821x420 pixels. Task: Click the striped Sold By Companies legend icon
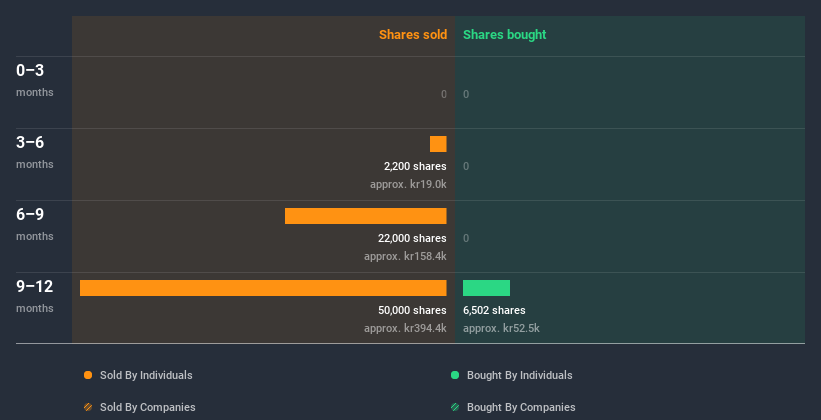88,407
